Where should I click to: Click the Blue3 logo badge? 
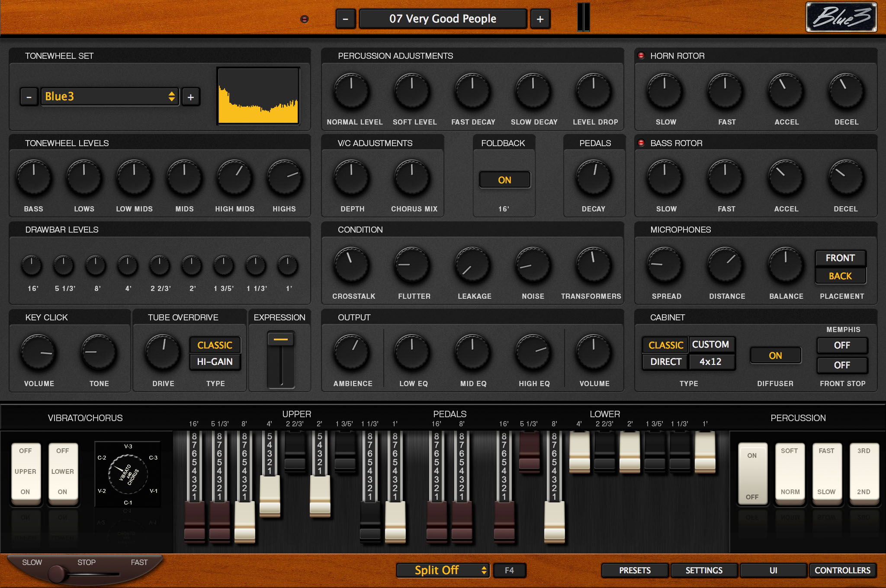841,17
